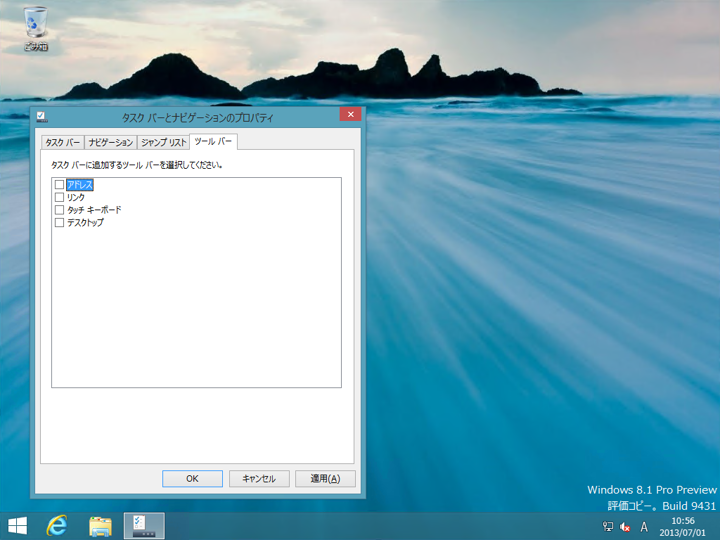Enable the リンク toolbar checkbox
The height and width of the screenshot is (540, 720).
[x=59, y=197]
